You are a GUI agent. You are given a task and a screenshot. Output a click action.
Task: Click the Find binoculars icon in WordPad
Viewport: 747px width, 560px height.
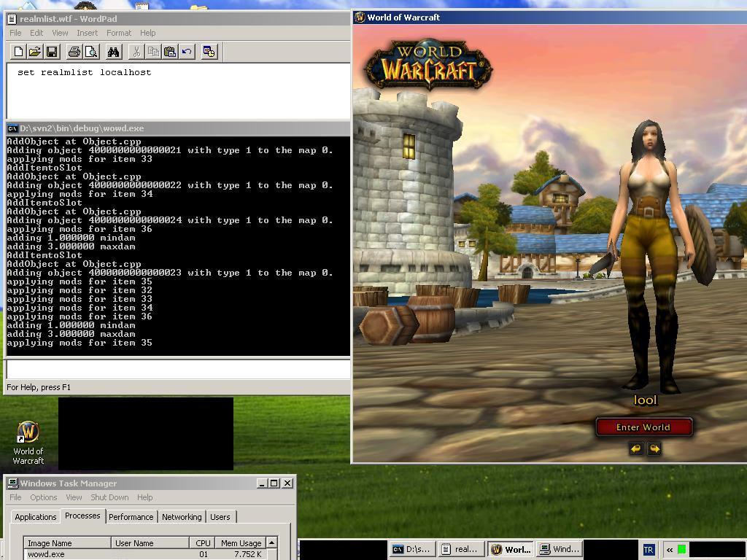coord(113,52)
